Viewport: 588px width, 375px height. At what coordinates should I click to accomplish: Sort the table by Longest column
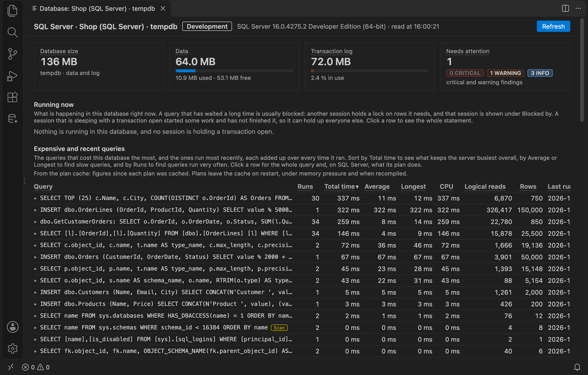(x=413, y=186)
